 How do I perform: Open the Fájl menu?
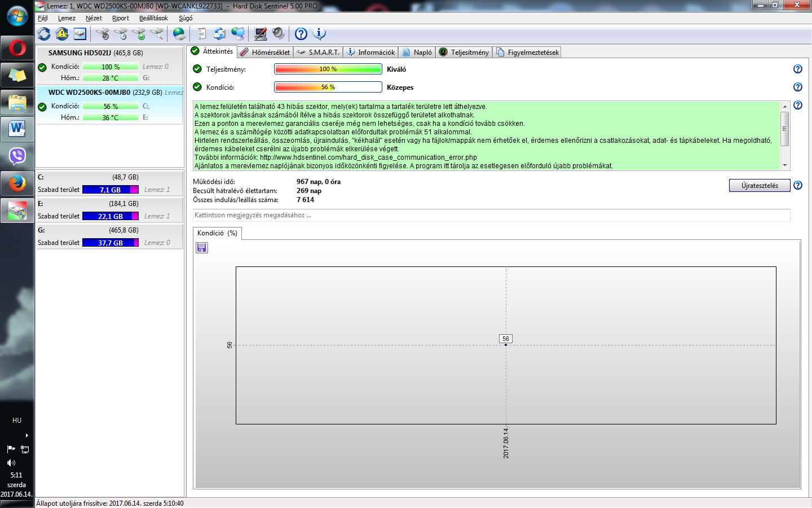pyautogui.click(x=43, y=18)
